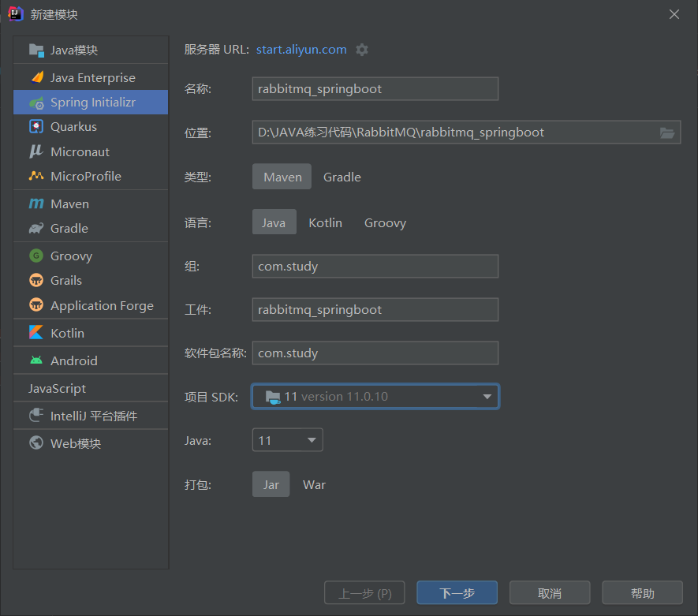Click the Application Forge icon
The height and width of the screenshot is (616, 698).
click(36, 305)
